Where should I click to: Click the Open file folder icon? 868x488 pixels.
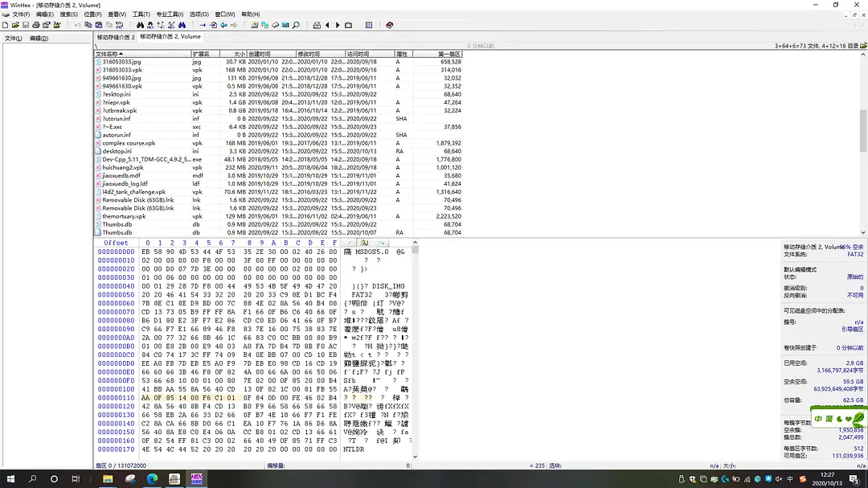(15, 25)
